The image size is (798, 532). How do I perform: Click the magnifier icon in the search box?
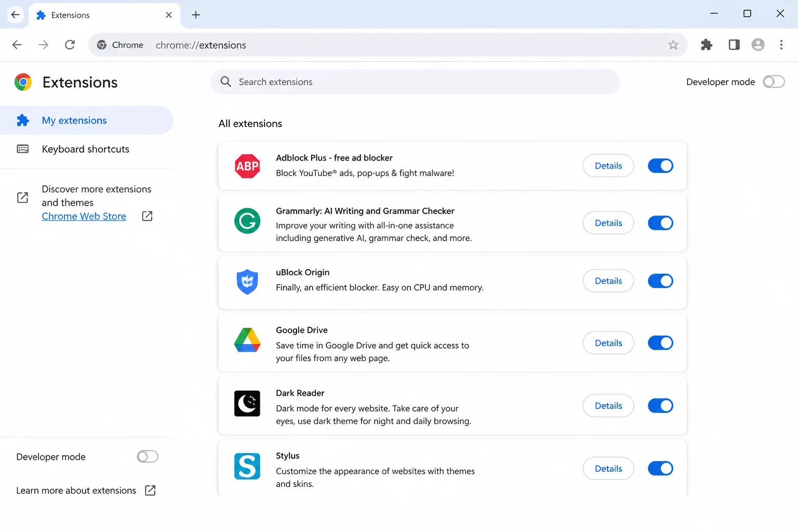point(226,82)
